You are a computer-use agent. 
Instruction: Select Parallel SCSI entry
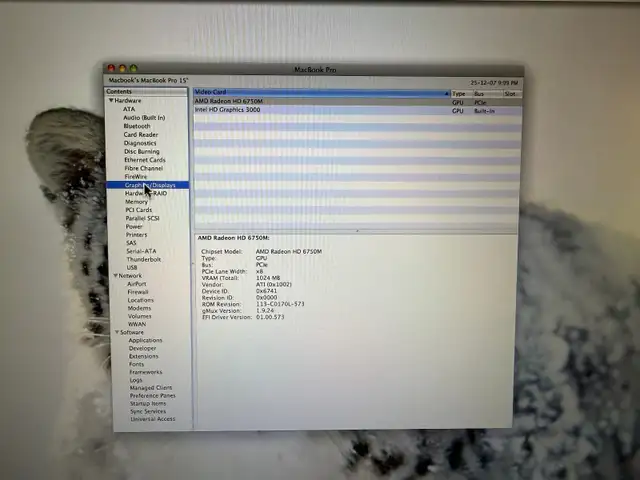click(142, 218)
